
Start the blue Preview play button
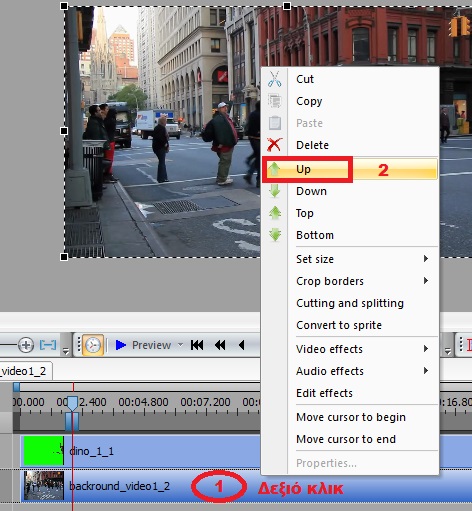pyautogui.click(x=120, y=345)
